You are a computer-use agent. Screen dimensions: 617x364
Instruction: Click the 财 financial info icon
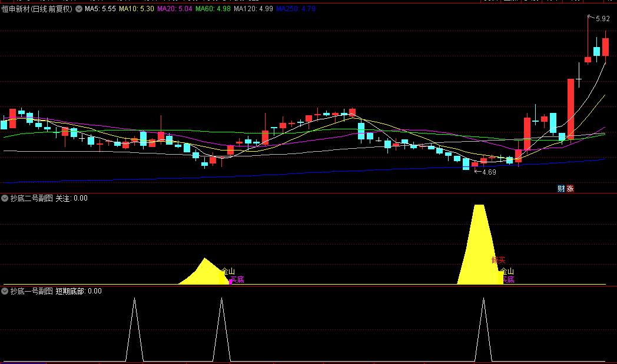coord(561,189)
